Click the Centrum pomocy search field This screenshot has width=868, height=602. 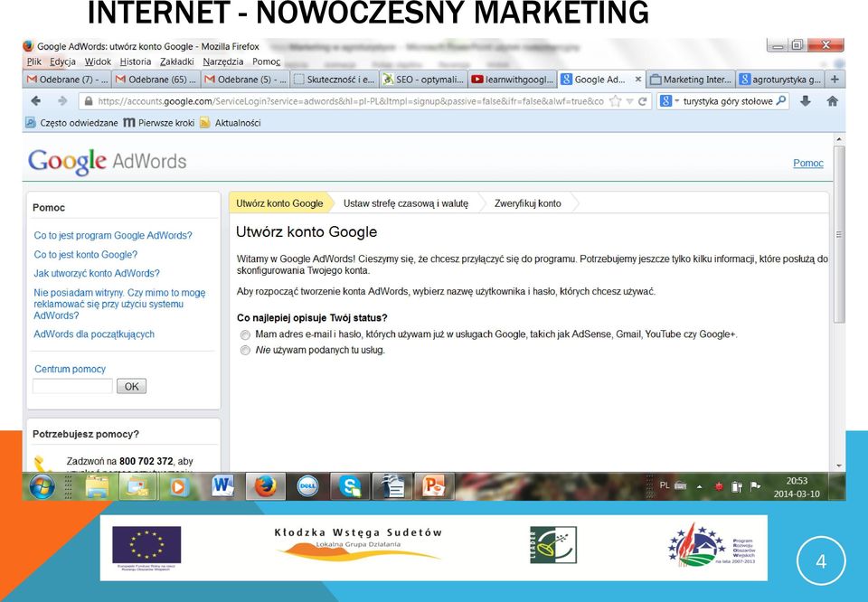pos(72,386)
